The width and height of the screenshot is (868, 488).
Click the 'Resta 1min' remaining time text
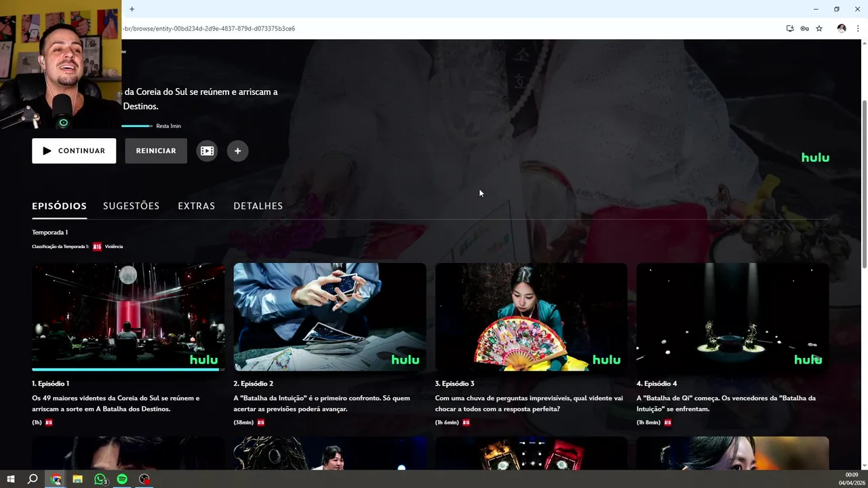point(168,126)
